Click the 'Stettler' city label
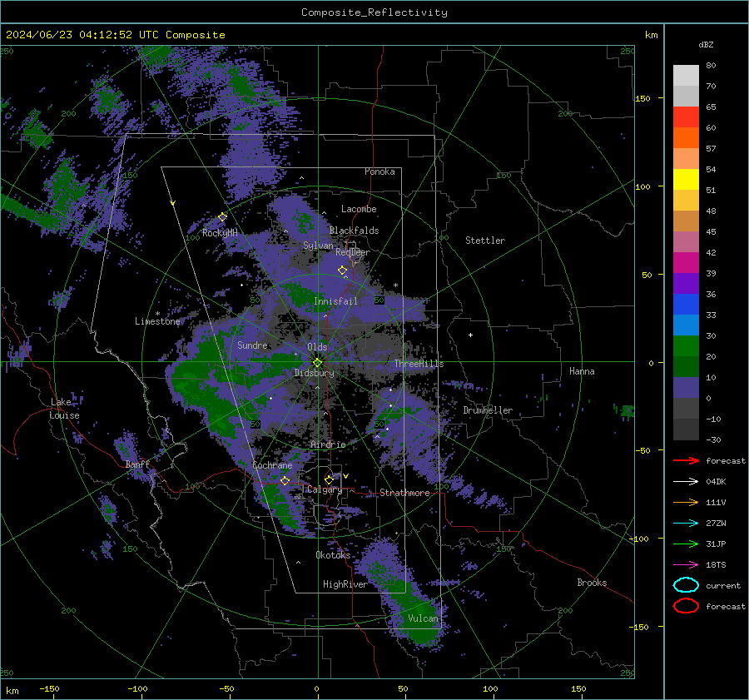 [485, 241]
